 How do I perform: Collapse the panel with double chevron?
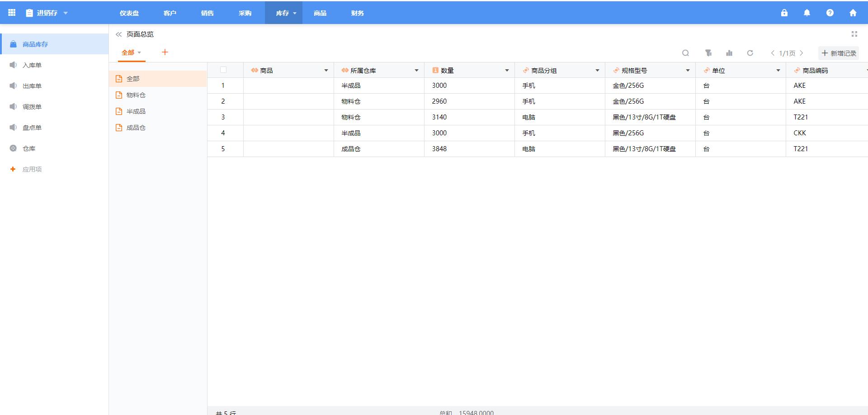point(118,34)
